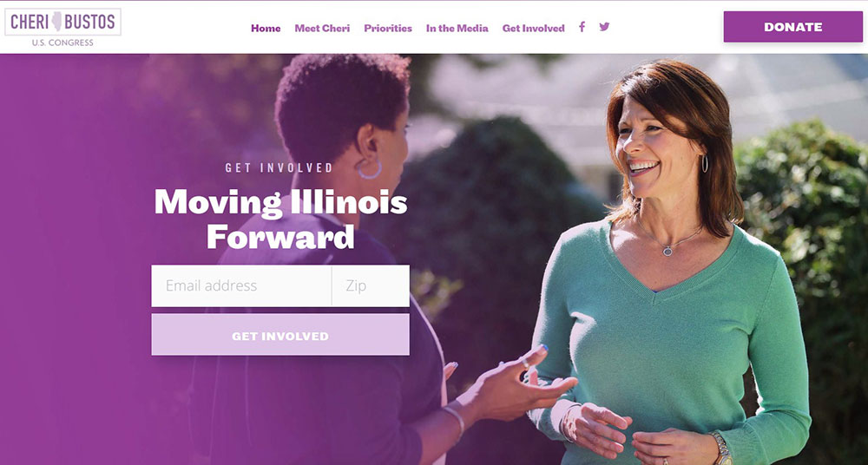Open the In the Media section

(x=457, y=29)
